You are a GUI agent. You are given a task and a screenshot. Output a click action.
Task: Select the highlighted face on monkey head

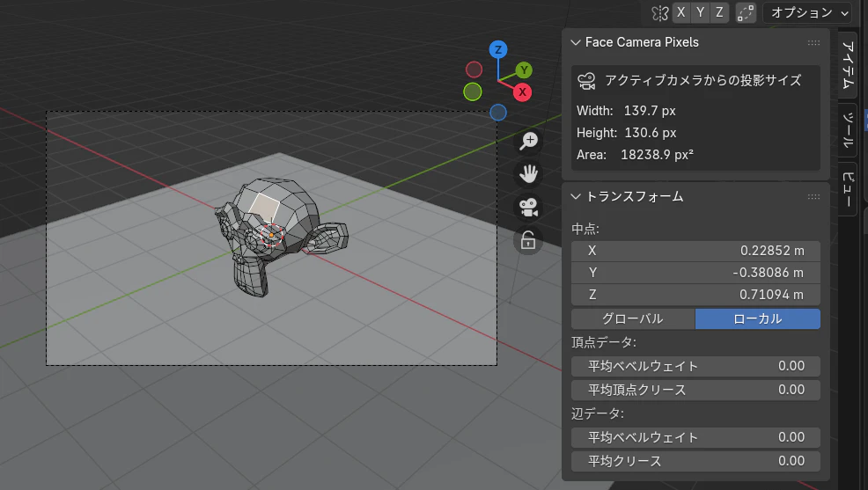click(x=265, y=208)
